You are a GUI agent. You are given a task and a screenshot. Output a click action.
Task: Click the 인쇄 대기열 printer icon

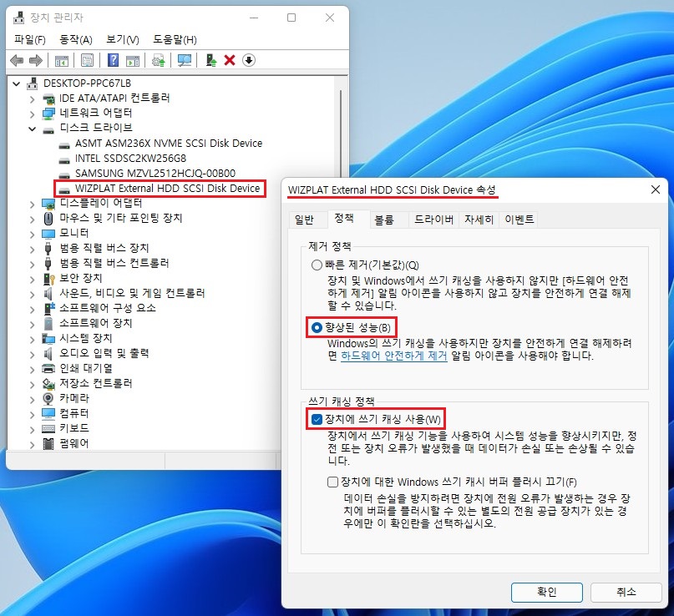point(48,369)
